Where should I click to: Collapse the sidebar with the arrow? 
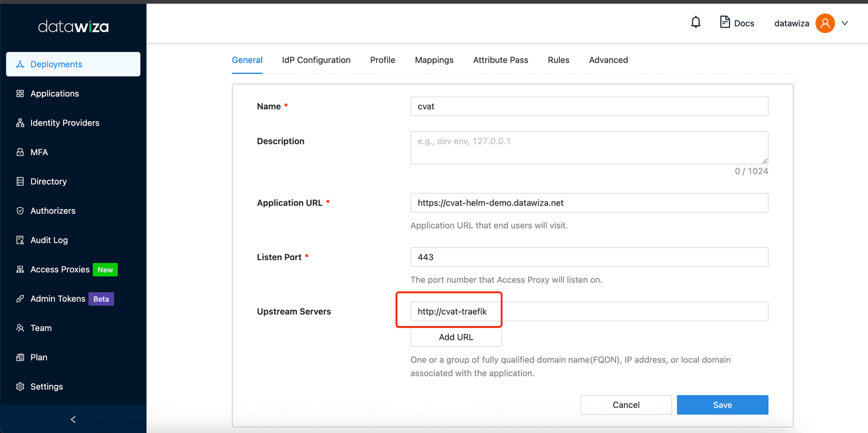[73, 419]
